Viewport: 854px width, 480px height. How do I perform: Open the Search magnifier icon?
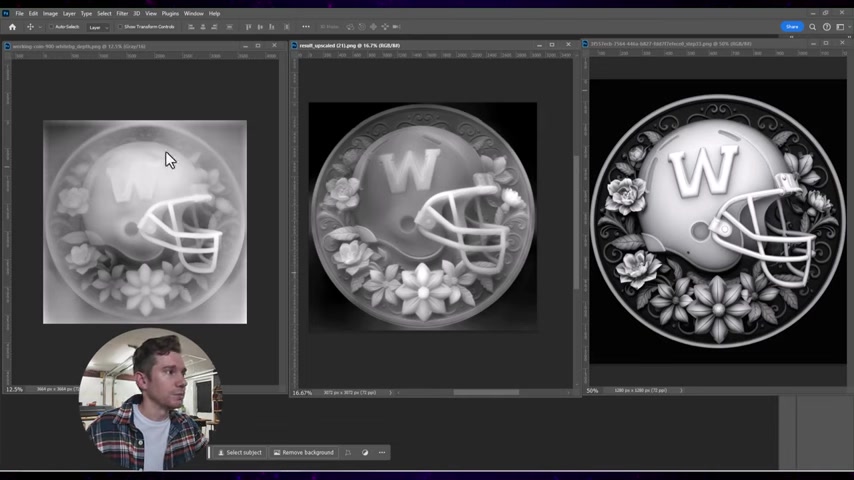[x=813, y=27]
